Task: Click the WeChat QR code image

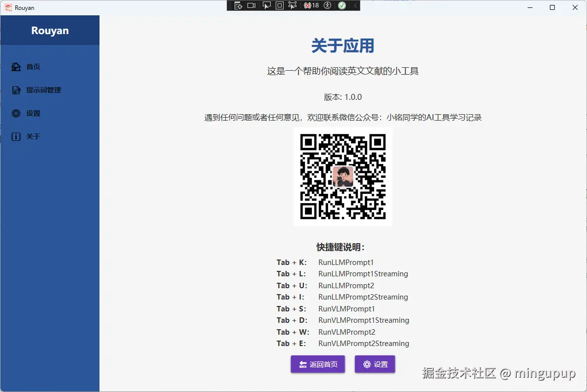Action: [x=343, y=176]
